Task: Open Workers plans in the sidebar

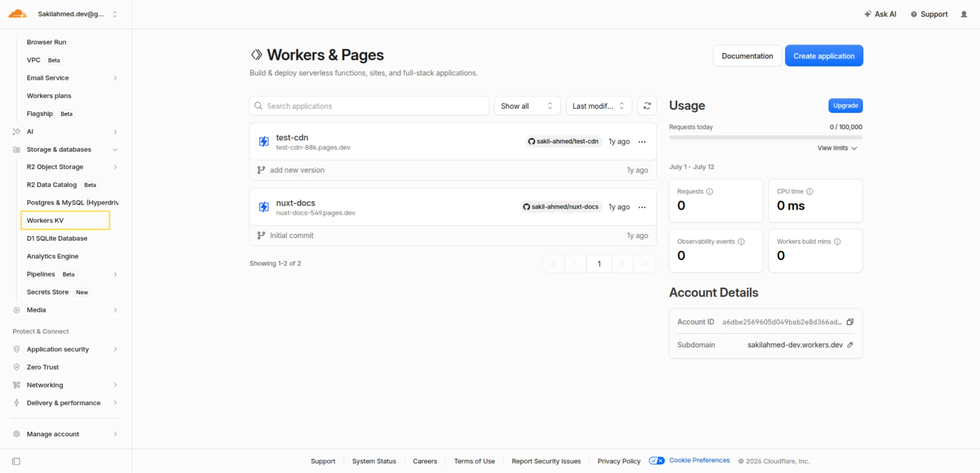Action: coord(49,96)
